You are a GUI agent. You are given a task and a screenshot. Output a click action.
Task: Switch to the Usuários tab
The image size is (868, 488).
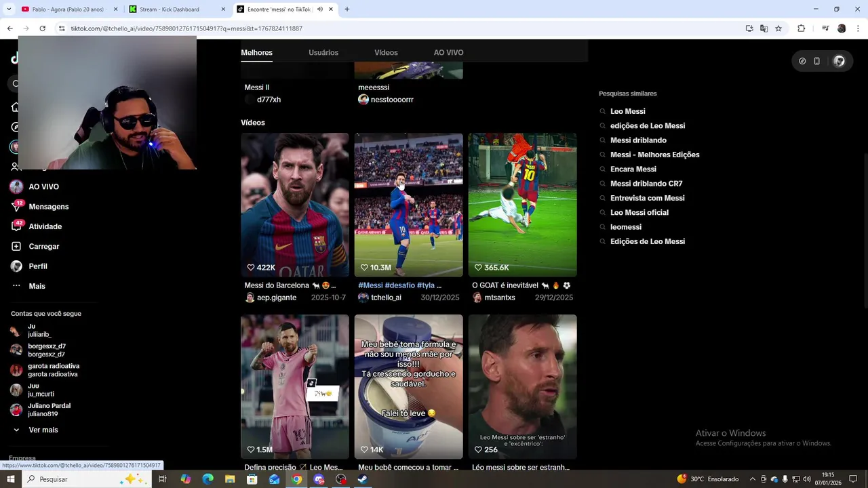coord(323,52)
